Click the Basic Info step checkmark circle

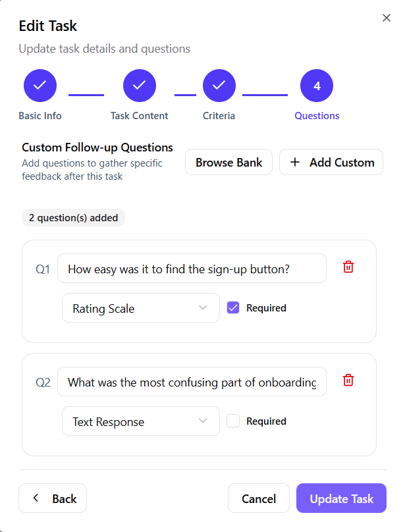(x=40, y=86)
